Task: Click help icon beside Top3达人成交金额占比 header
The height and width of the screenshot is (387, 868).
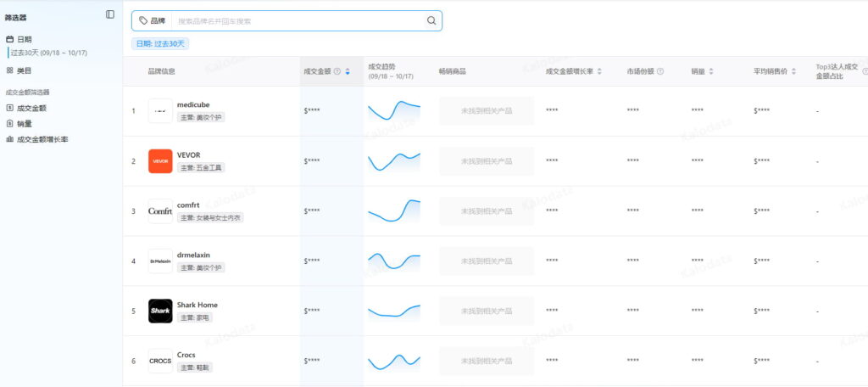Action: [865, 71]
